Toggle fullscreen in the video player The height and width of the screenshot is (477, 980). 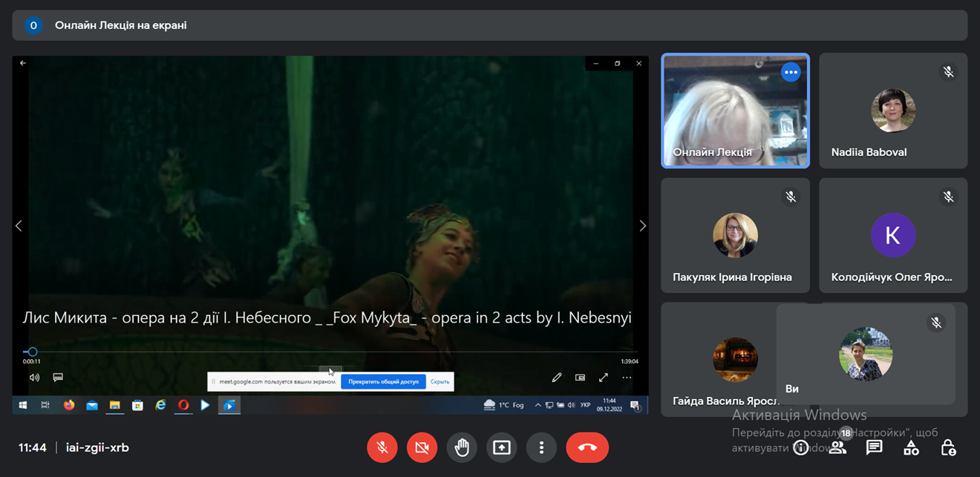(x=604, y=377)
